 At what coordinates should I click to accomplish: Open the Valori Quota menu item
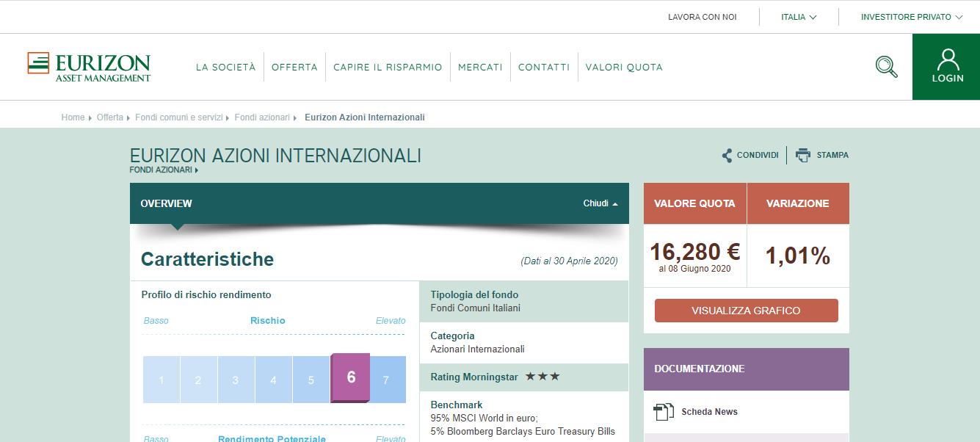[624, 67]
